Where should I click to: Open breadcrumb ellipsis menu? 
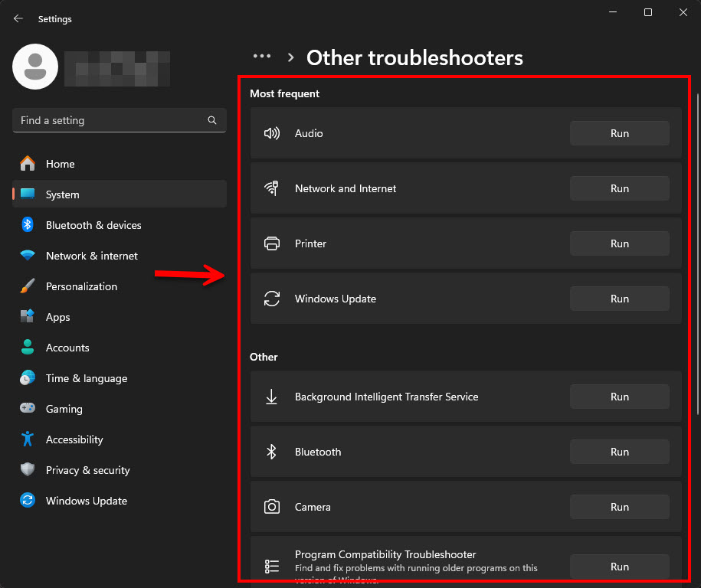pos(262,57)
